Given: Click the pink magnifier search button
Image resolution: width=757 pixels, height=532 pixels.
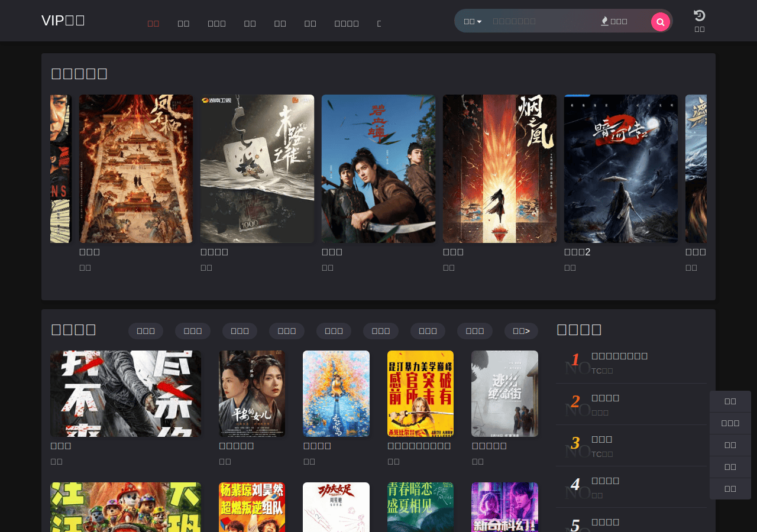Looking at the screenshot, I should coord(660,22).
